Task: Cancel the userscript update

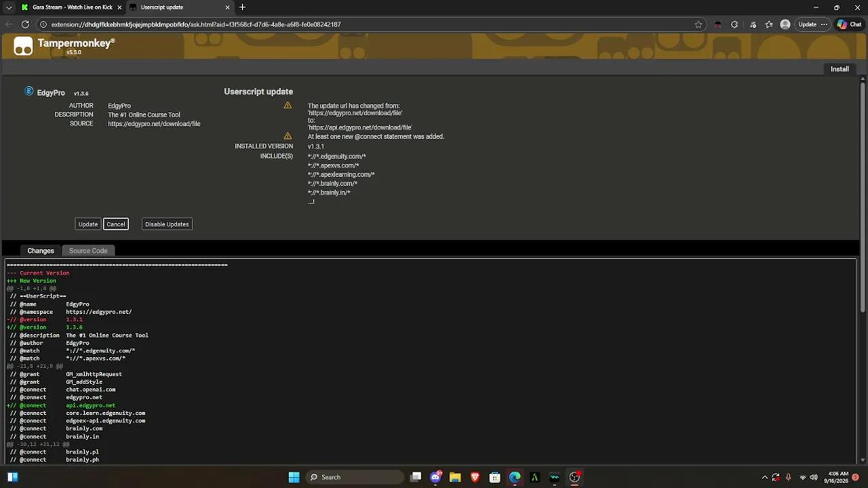Action: tap(116, 224)
